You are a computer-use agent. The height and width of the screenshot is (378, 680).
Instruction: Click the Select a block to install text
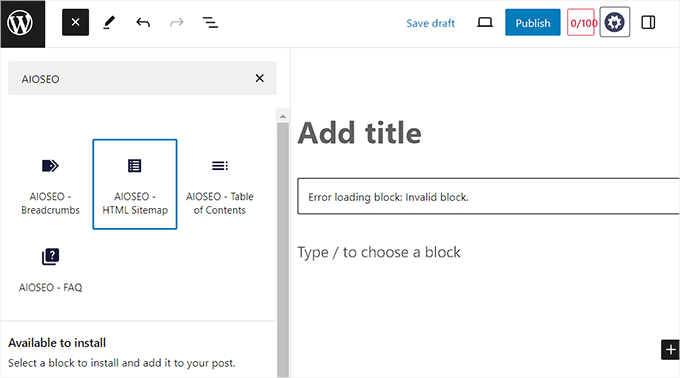coord(121,363)
